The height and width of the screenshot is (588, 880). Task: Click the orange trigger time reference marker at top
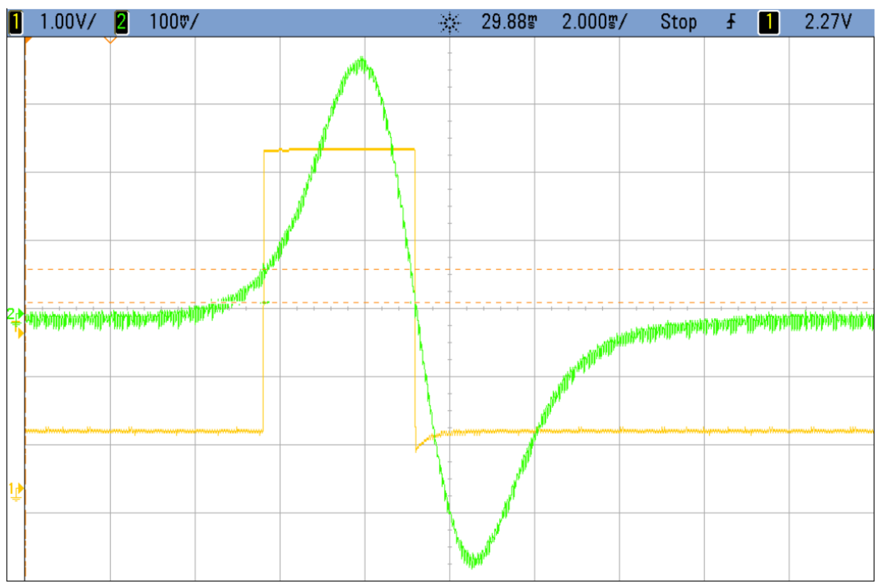pyautogui.click(x=110, y=40)
